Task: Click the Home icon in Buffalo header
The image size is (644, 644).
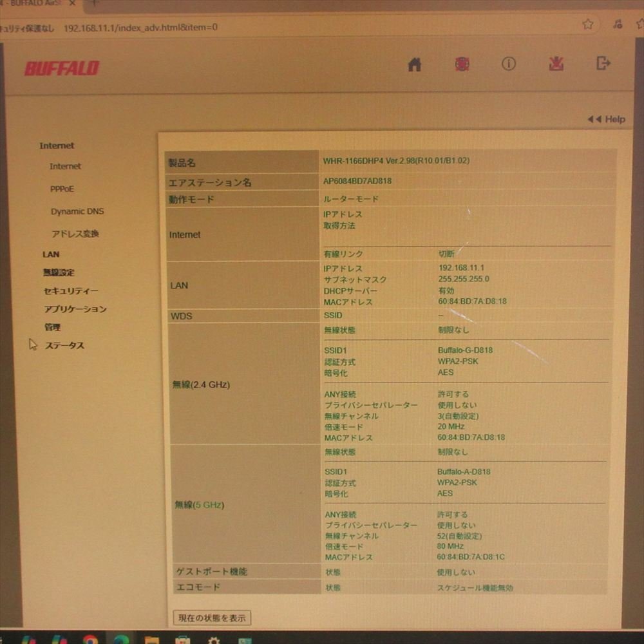Action: [x=414, y=64]
